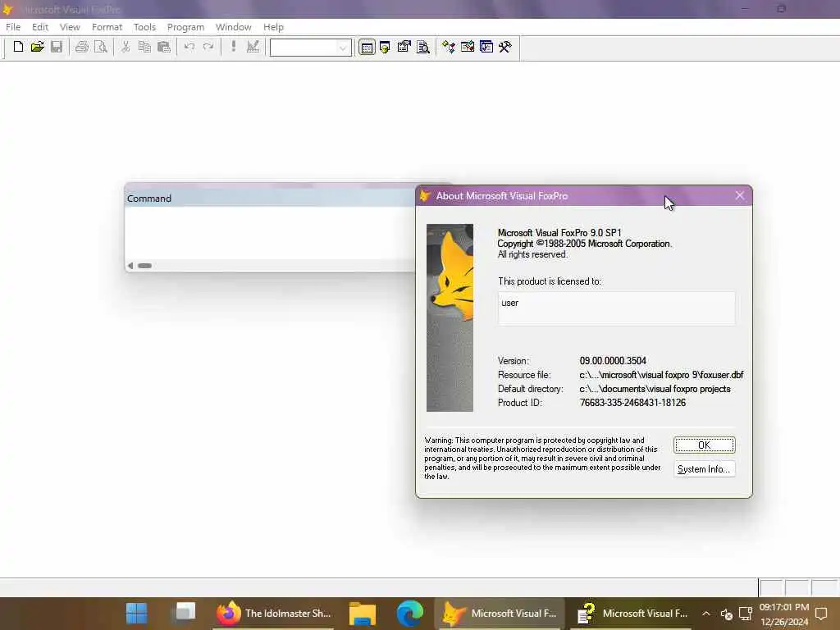Open the Tools menu
The image size is (840, 630).
(144, 27)
